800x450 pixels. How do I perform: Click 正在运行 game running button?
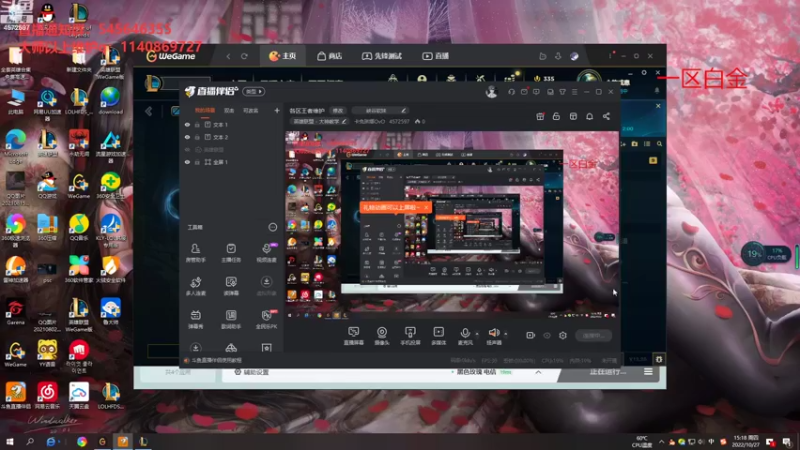607,372
